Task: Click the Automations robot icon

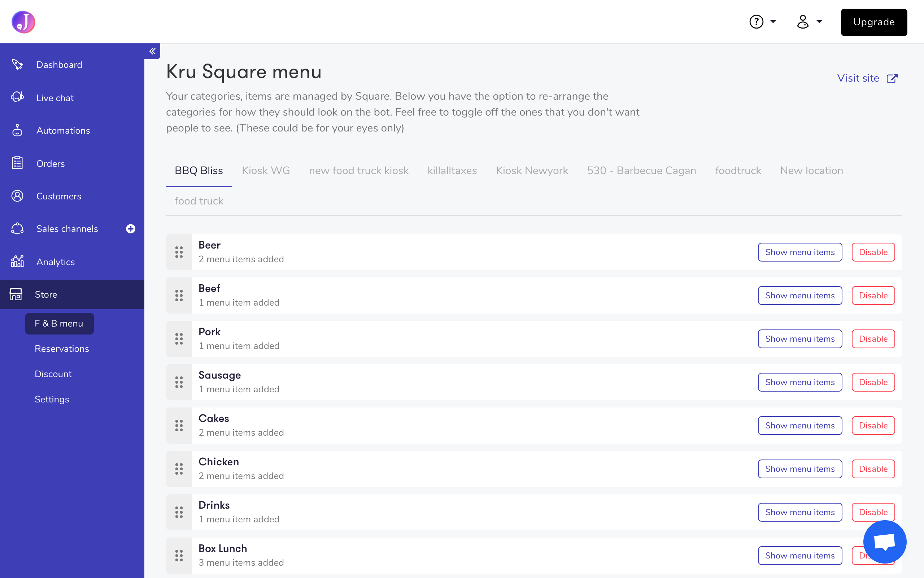Action: pyautogui.click(x=17, y=130)
